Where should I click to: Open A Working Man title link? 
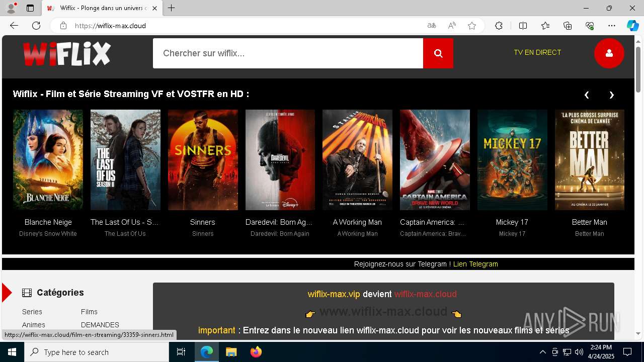pos(357,222)
